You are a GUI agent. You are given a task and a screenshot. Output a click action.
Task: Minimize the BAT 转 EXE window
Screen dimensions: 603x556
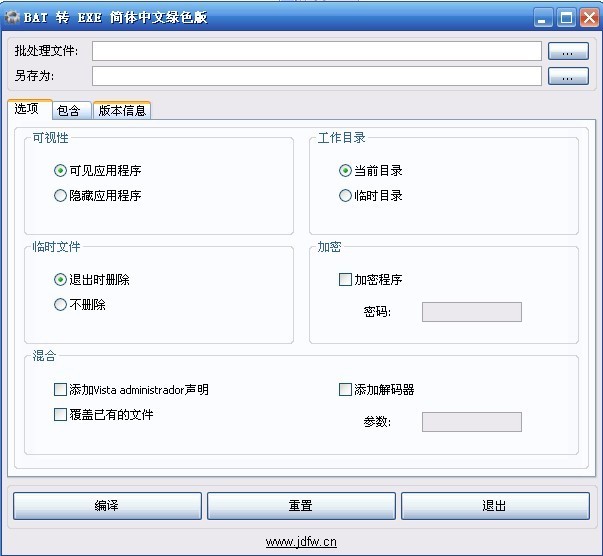pyautogui.click(x=543, y=18)
